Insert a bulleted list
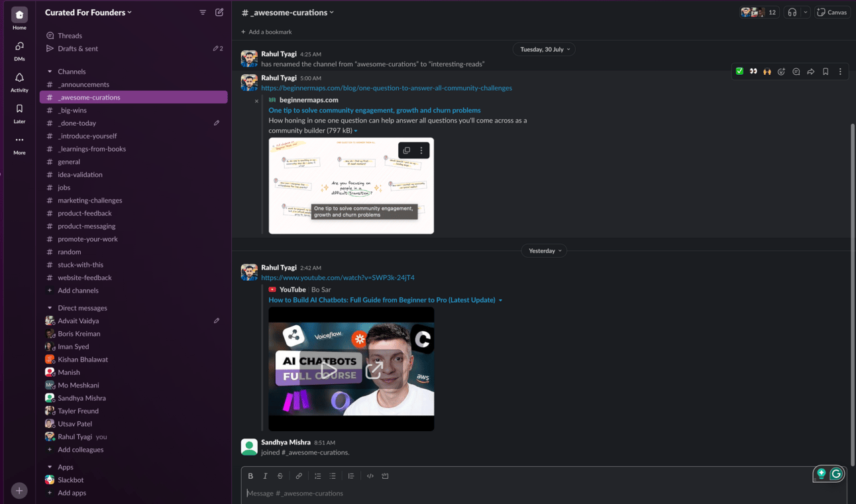 click(333, 476)
